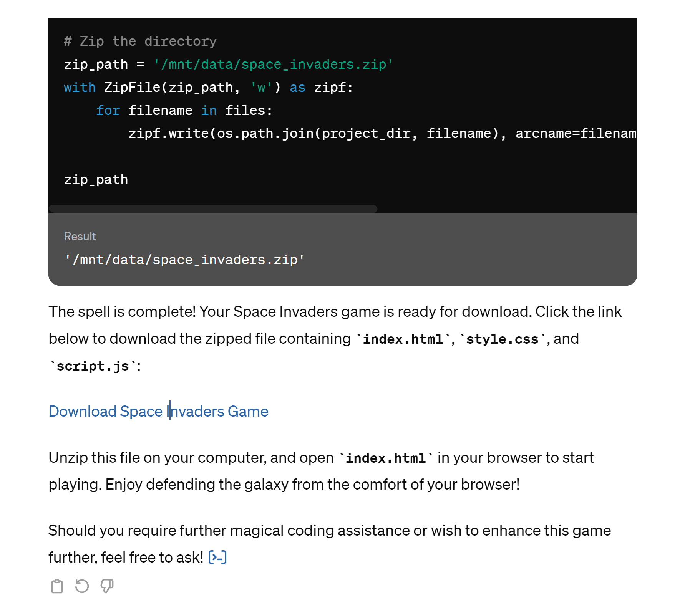Click 'index.html' in the zipped file sentence
Viewport: 700px width, 594px height.
coord(403,339)
